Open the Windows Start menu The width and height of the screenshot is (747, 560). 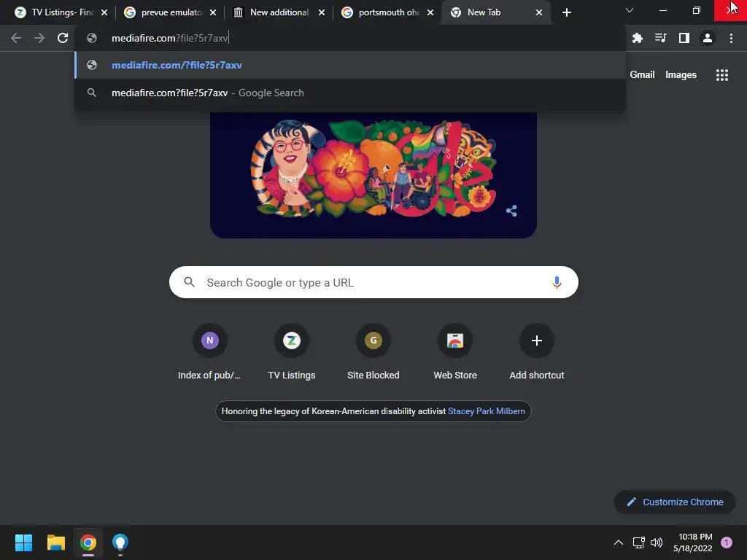point(24,542)
